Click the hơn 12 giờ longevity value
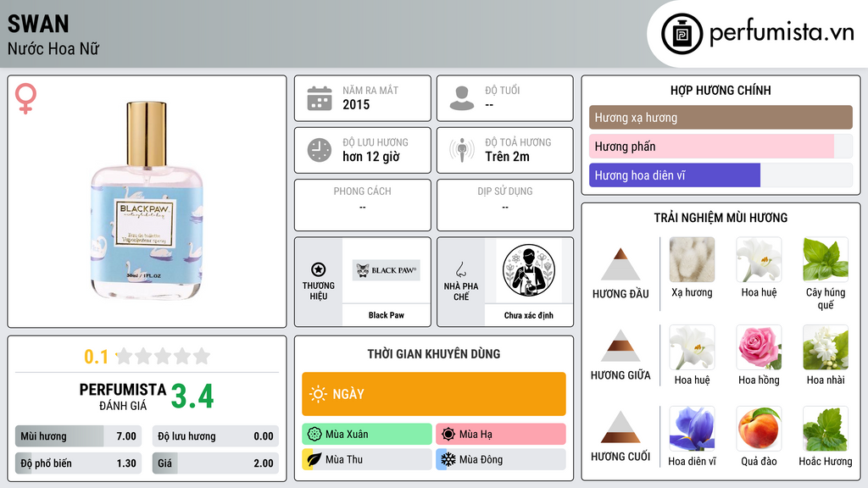Image resolution: width=868 pixels, height=488 pixels. (x=371, y=157)
